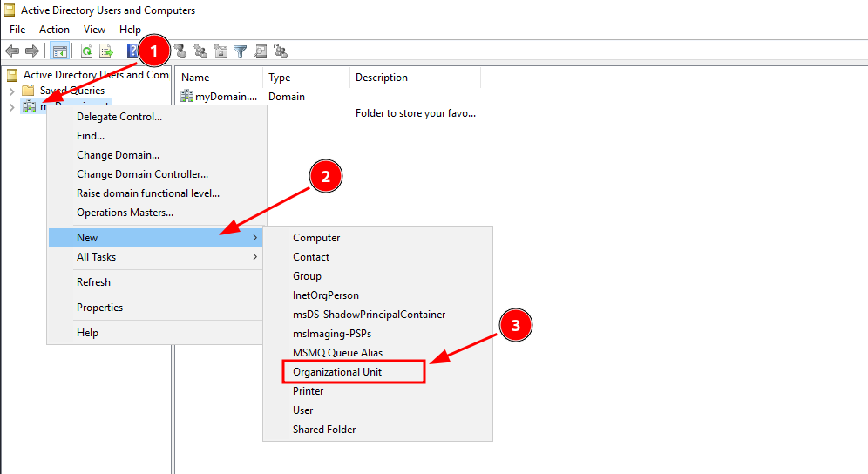Open the Help menu in the menu bar
The height and width of the screenshot is (474, 868).
(x=130, y=30)
